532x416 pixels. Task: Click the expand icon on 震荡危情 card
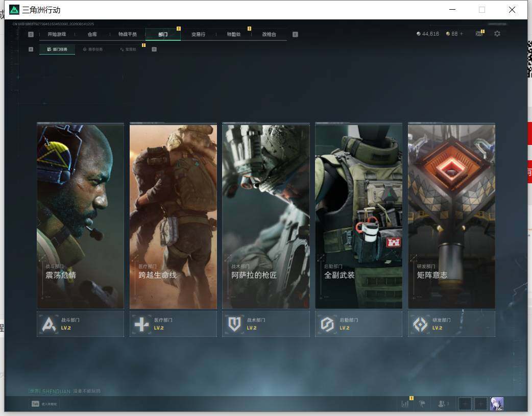click(42, 258)
